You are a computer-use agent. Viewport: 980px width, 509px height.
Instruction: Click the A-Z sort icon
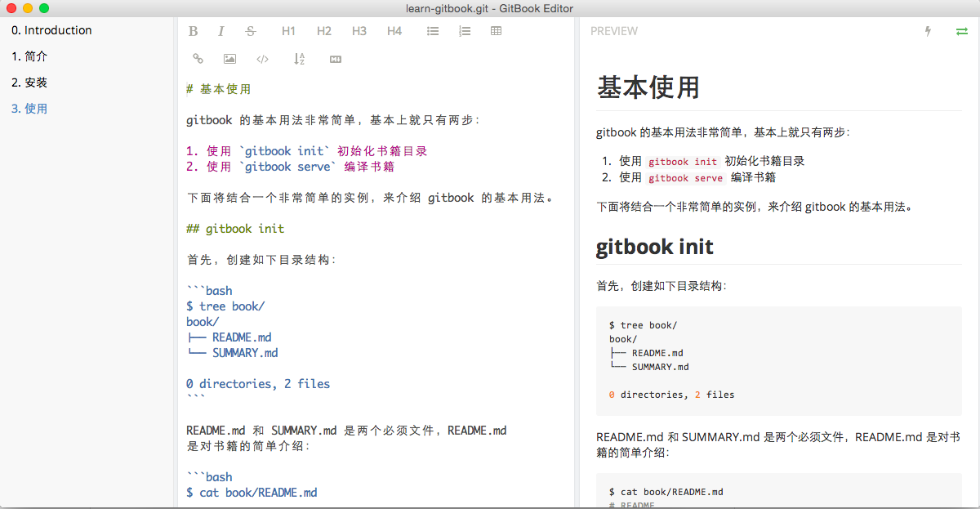[299, 59]
